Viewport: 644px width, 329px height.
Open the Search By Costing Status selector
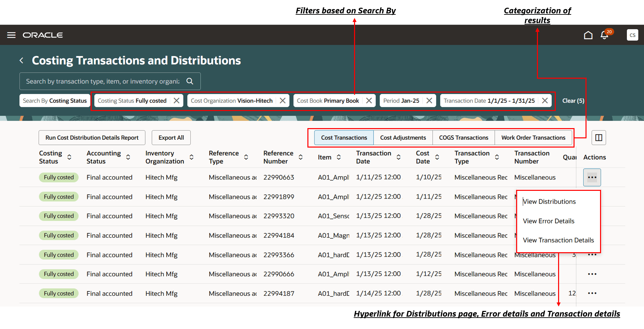55,100
